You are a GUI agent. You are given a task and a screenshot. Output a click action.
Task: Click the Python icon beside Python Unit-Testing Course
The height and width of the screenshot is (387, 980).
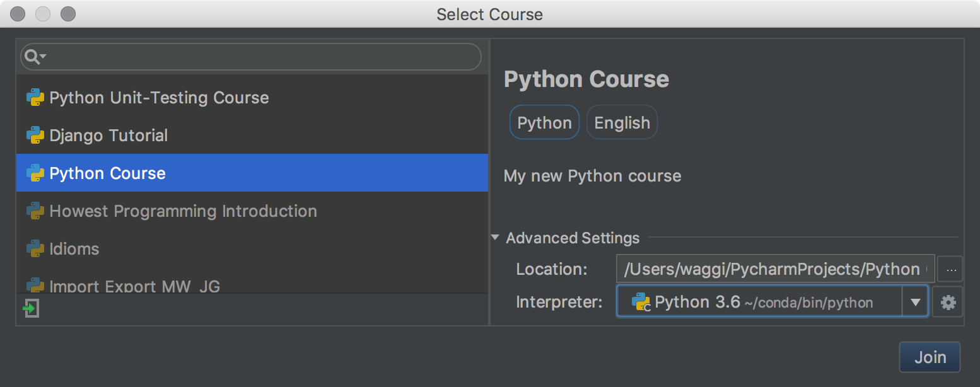click(35, 98)
